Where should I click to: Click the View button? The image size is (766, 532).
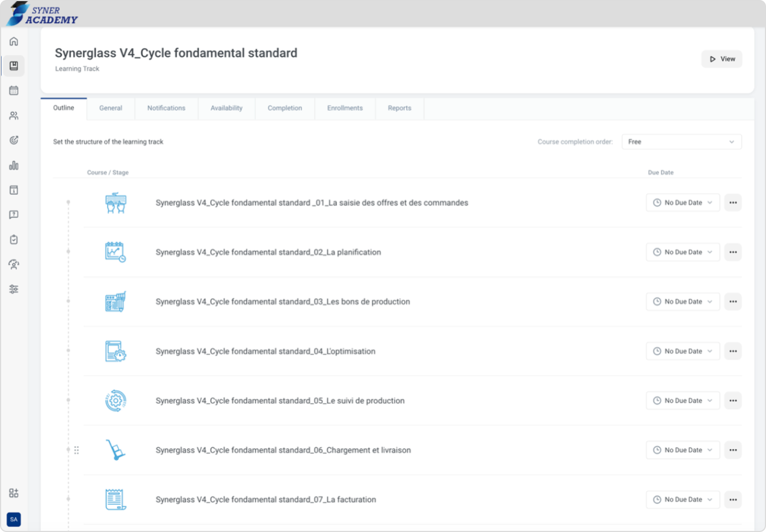coord(722,59)
